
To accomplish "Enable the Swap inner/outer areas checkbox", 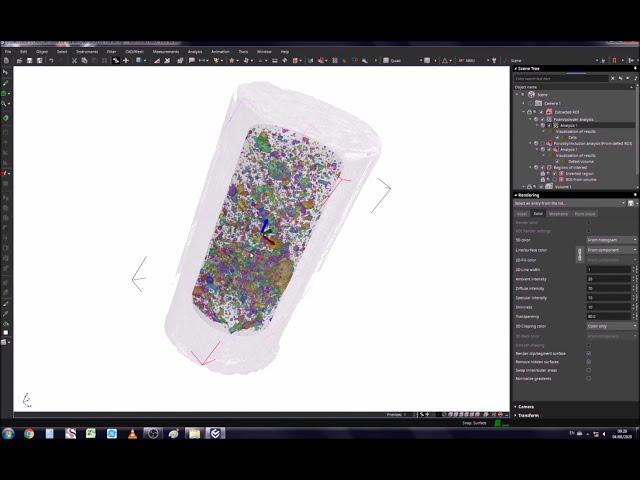I will point(589,370).
